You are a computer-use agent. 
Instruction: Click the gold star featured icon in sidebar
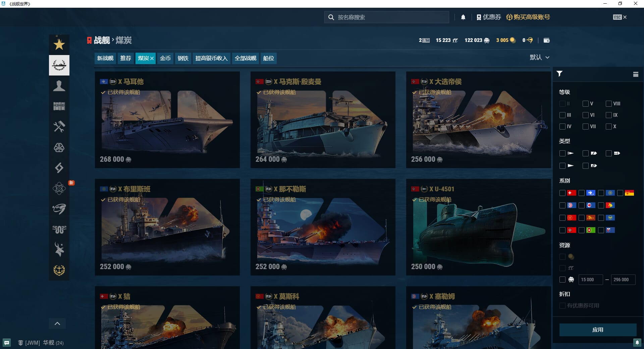point(59,44)
